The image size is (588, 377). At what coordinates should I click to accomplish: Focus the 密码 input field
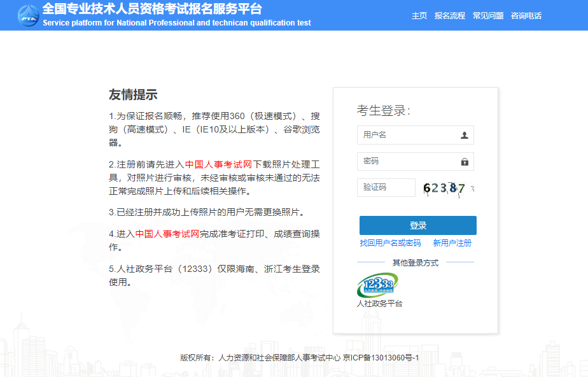tap(407, 162)
